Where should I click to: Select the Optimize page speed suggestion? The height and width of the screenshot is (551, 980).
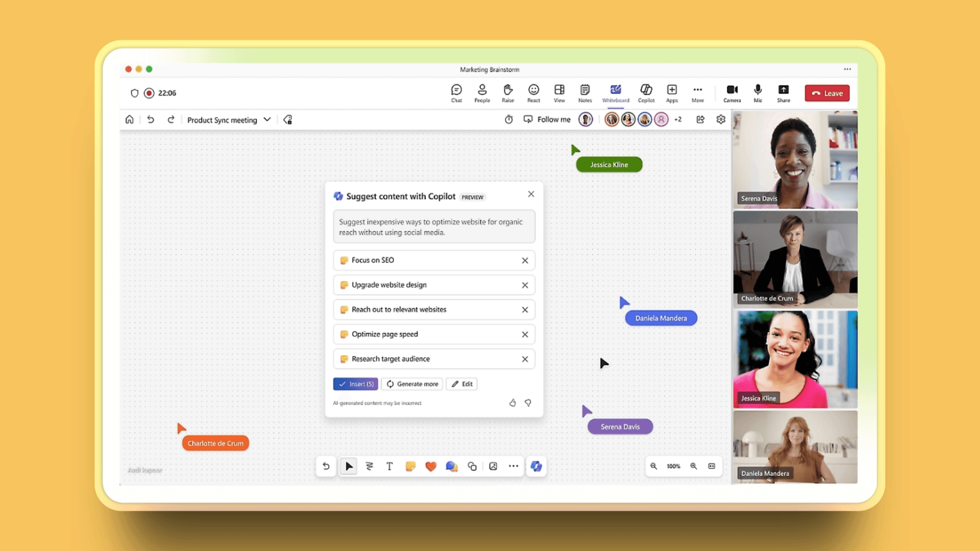pyautogui.click(x=434, y=334)
